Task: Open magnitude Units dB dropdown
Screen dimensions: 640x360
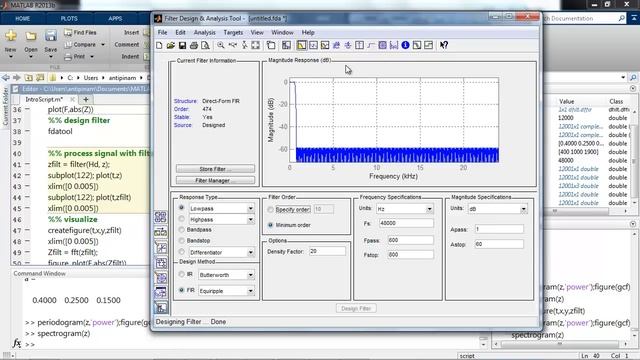Action: point(523,209)
